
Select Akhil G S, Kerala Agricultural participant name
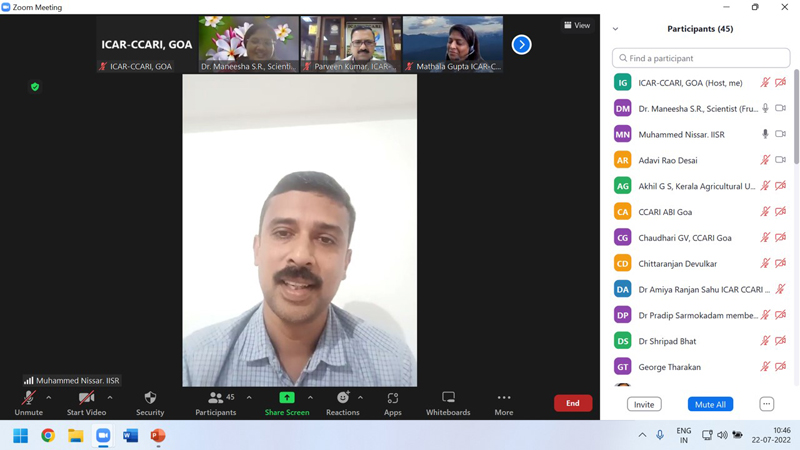pos(697,186)
